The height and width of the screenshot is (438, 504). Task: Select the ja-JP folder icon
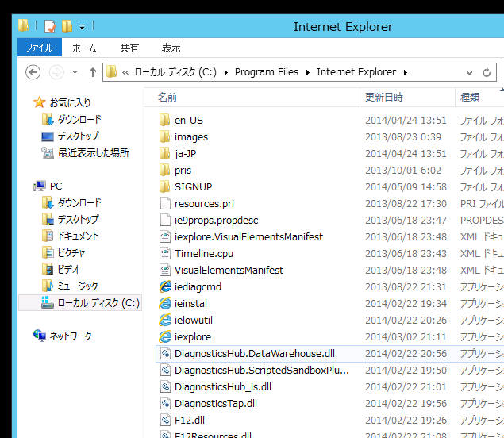(x=165, y=154)
